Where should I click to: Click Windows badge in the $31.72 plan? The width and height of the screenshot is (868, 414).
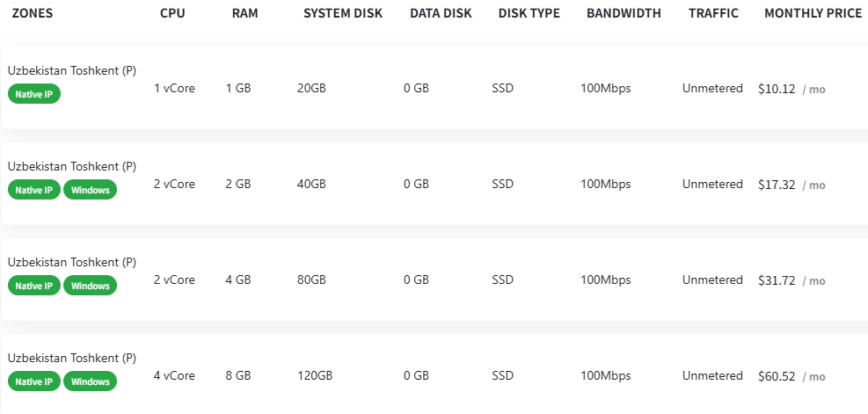tap(90, 286)
